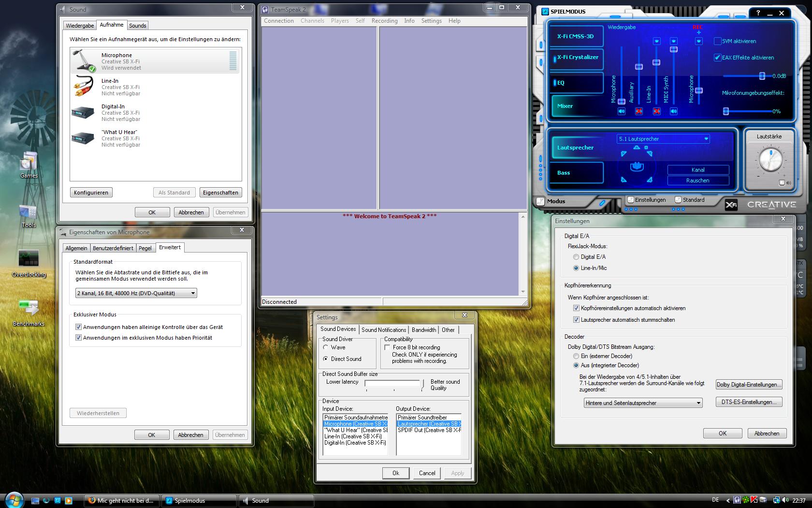Switch to the Sound Notifications tab
812x508 pixels.
tap(384, 330)
